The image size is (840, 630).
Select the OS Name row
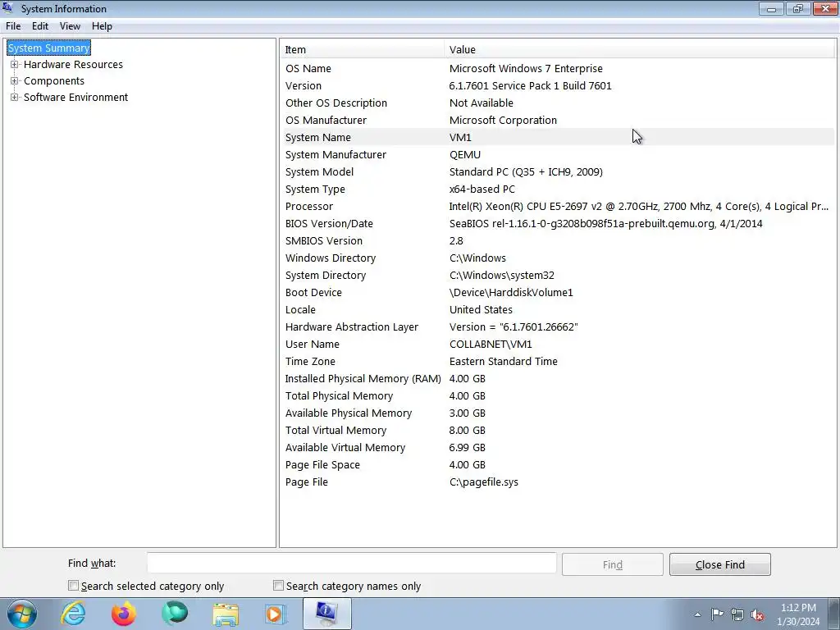pos(558,69)
